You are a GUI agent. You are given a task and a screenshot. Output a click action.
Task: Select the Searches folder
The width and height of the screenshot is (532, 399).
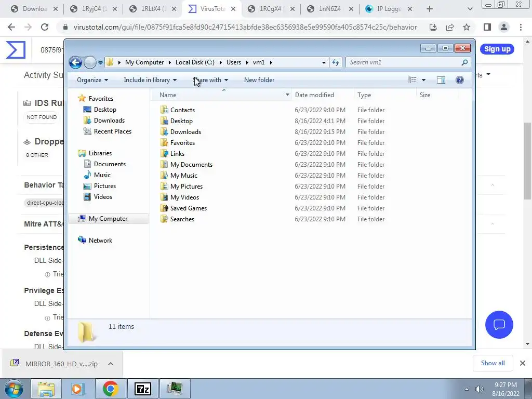[182, 219]
